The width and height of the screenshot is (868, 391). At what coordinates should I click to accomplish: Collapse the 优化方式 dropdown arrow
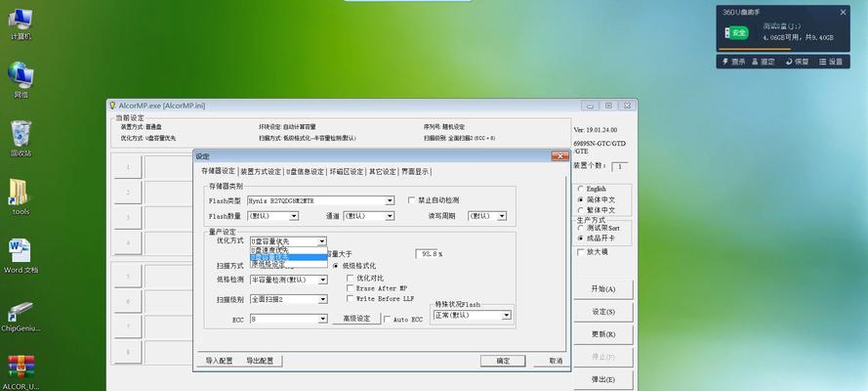[321, 241]
